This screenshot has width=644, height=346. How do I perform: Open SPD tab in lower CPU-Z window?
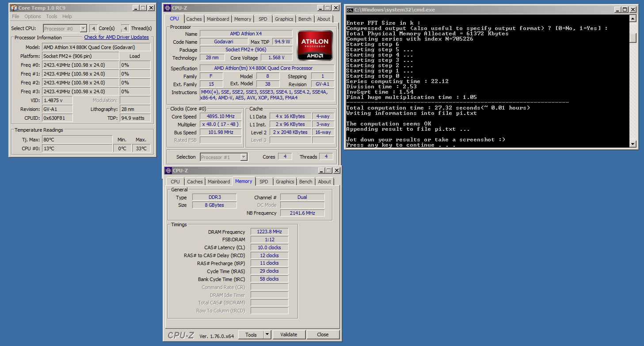tap(264, 182)
